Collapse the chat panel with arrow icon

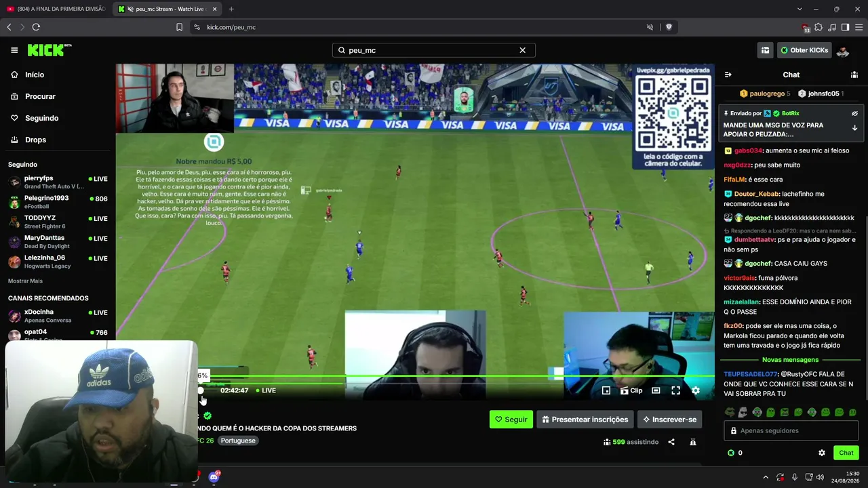click(x=728, y=75)
